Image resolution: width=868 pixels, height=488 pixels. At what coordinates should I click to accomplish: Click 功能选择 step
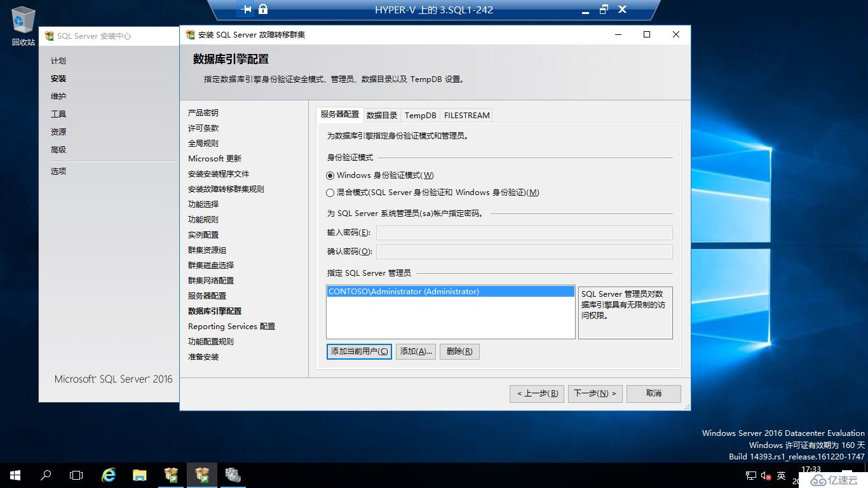203,205
